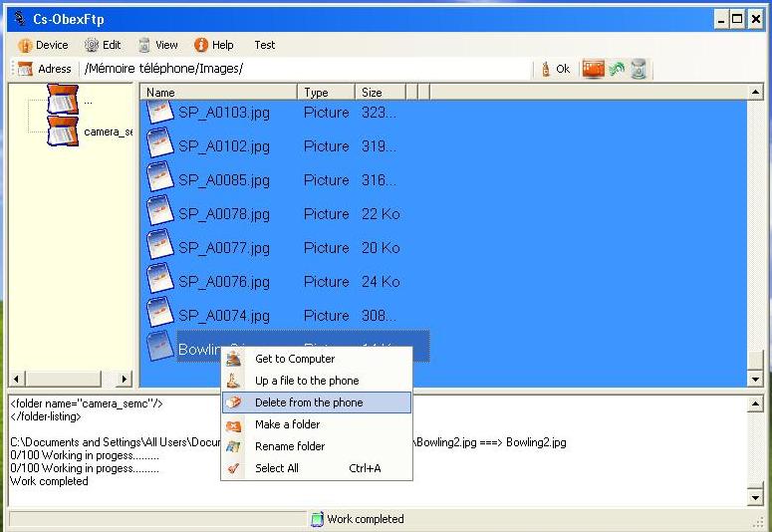Select Get to Computer in context menu
The height and width of the screenshot is (532, 772).
coord(295,359)
